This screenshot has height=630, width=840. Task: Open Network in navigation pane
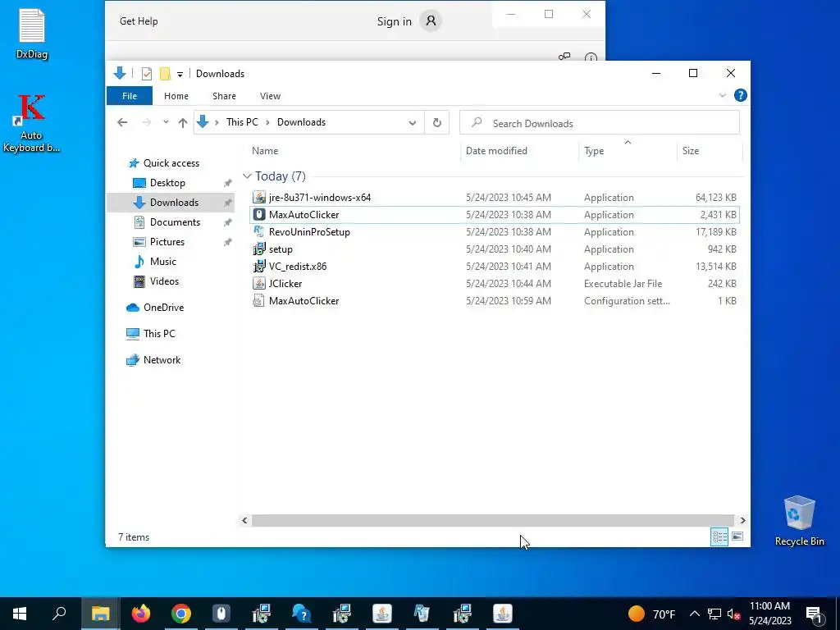[x=162, y=360]
